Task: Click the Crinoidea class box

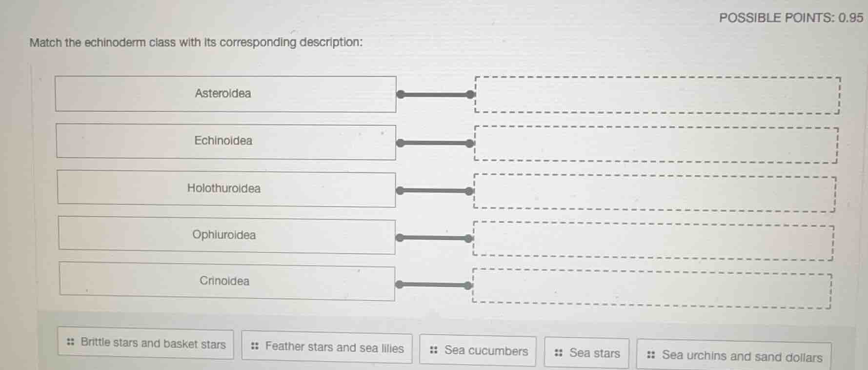Action: [x=227, y=282]
